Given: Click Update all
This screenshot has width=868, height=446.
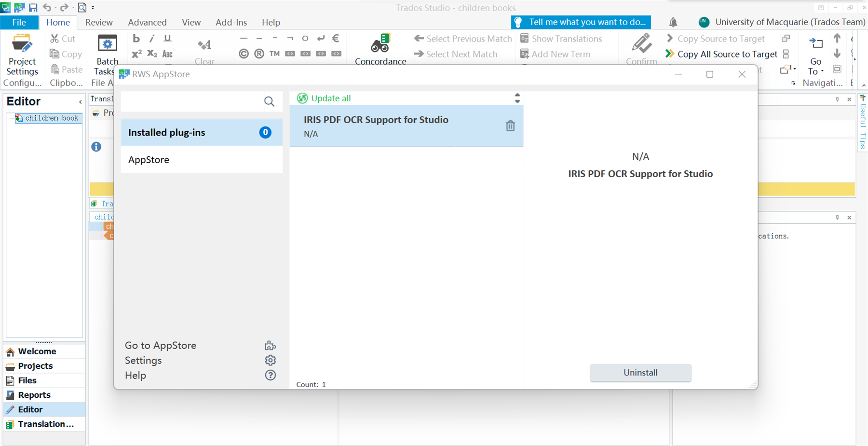Looking at the screenshot, I should [324, 98].
